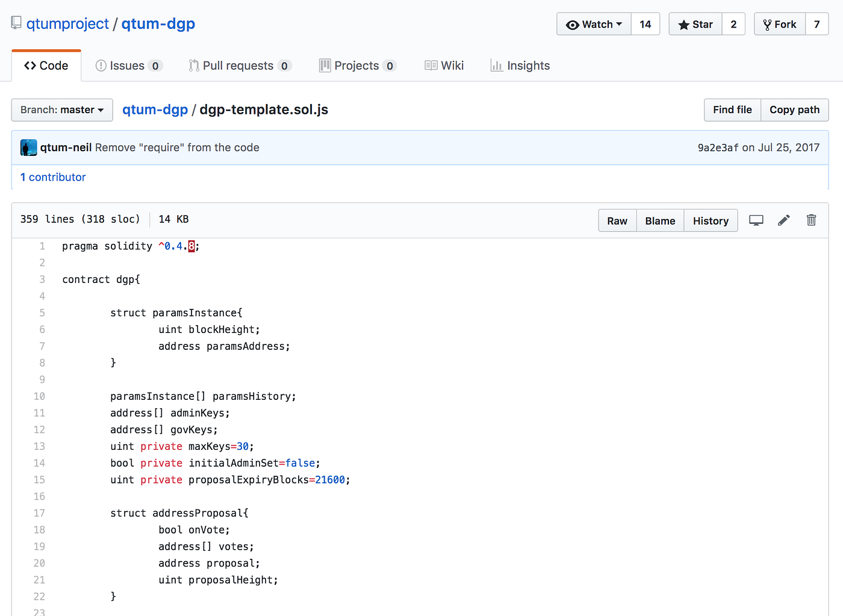This screenshot has width=843, height=616.
Task: Click the Find file button
Action: tap(732, 110)
